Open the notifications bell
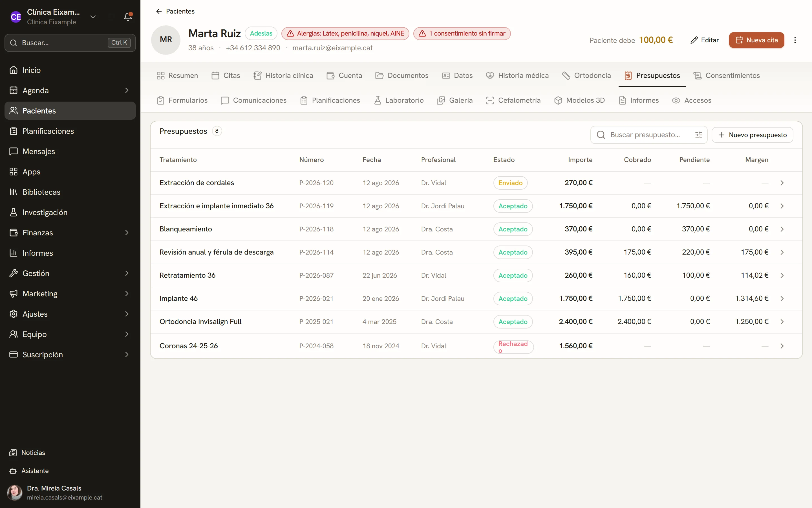The width and height of the screenshot is (812, 508). click(x=128, y=16)
